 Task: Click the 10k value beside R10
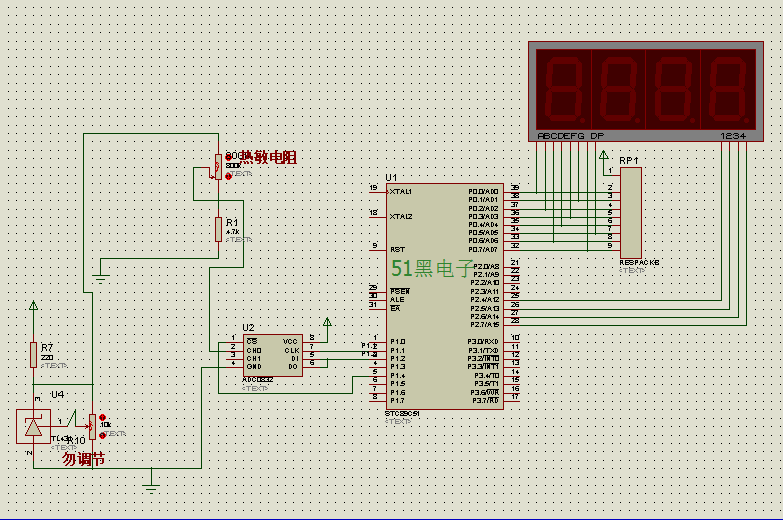105,425
